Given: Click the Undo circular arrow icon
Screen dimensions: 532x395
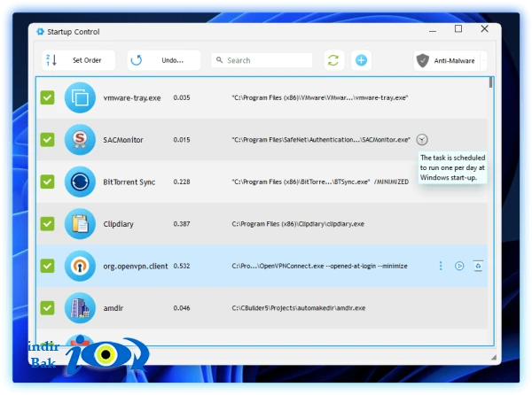Looking at the screenshot, I should pos(137,60).
